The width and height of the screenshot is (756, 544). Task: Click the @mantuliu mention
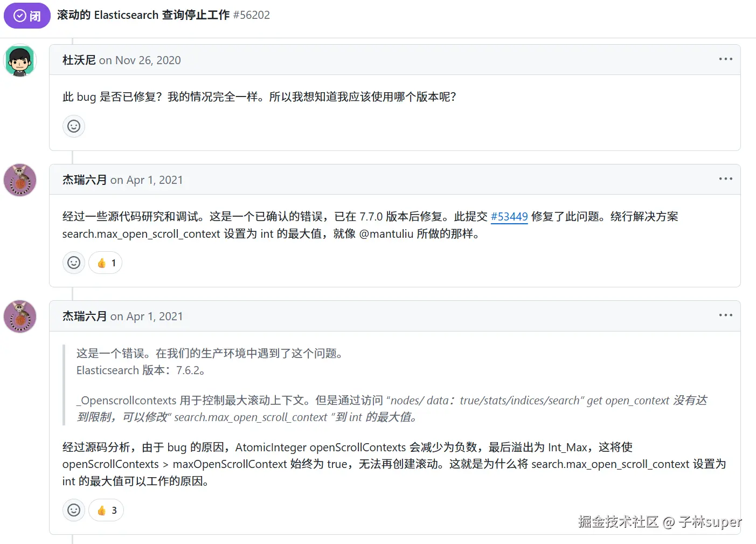pyautogui.click(x=386, y=233)
